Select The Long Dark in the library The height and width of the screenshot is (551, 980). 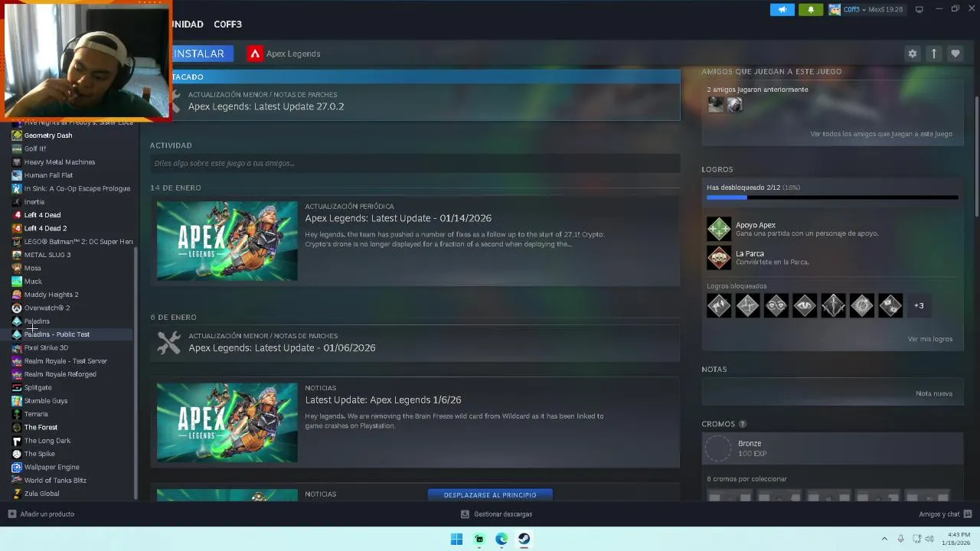47,441
